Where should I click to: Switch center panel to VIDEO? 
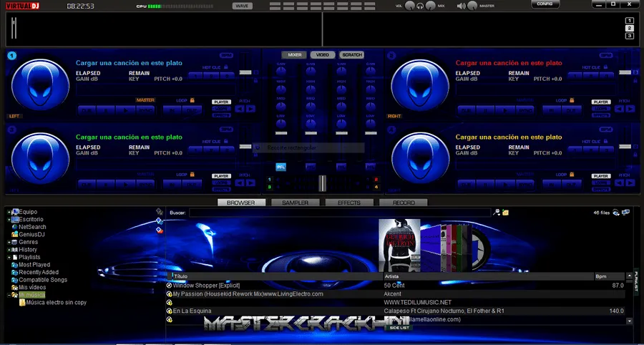tap(323, 54)
